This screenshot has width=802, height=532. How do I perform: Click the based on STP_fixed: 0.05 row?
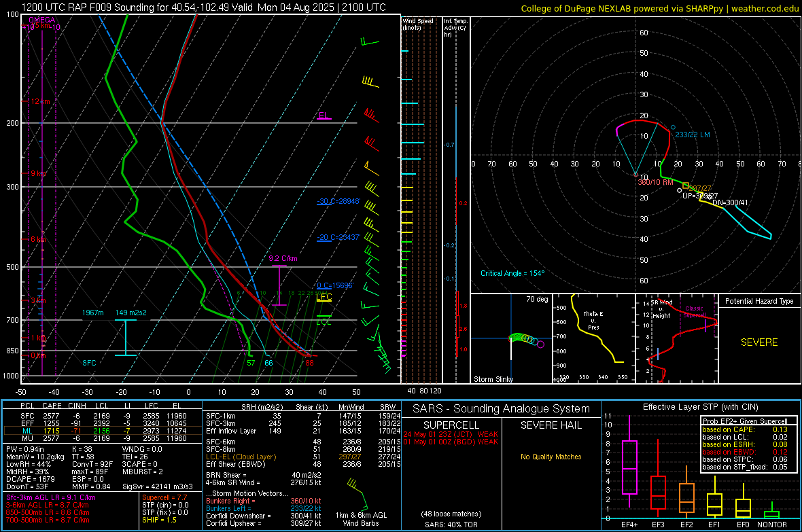(x=745, y=467)
